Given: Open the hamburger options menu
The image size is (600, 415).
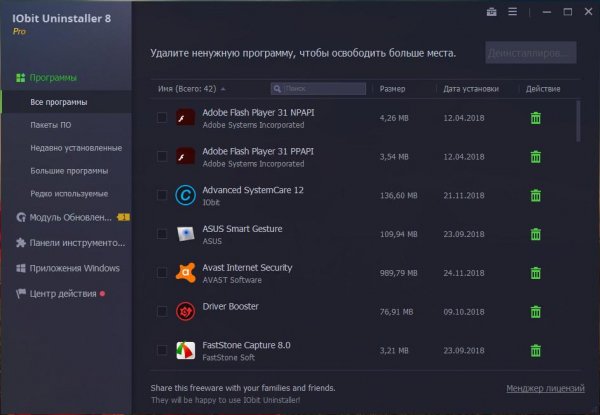Looking at the screenshot, I should [x=513, y=12].
